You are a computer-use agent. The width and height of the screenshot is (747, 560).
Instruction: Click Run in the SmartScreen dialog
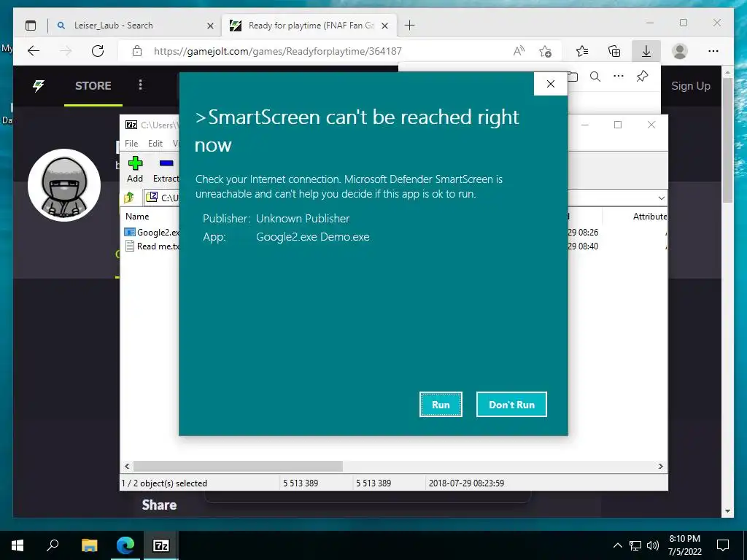[441, 404]
